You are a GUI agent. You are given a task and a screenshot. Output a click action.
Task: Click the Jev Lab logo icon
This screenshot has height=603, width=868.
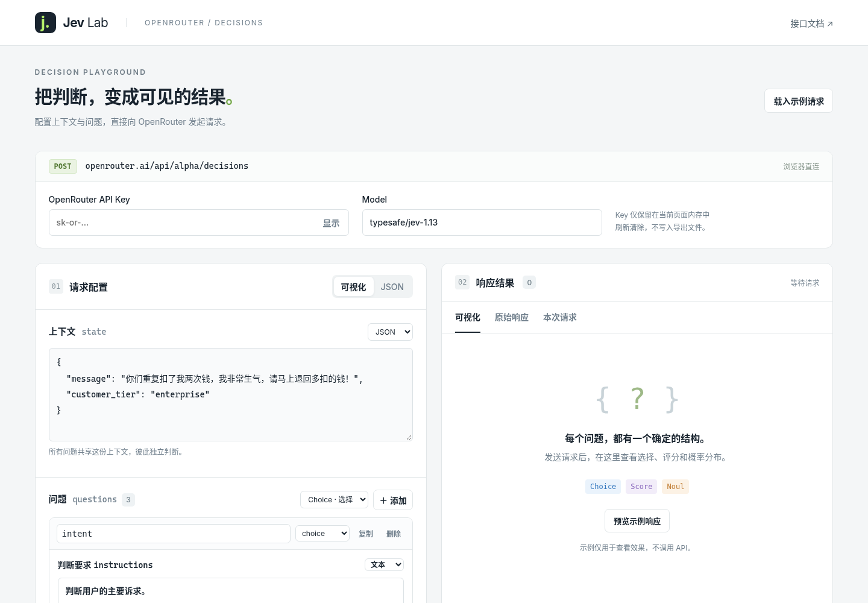45,23
